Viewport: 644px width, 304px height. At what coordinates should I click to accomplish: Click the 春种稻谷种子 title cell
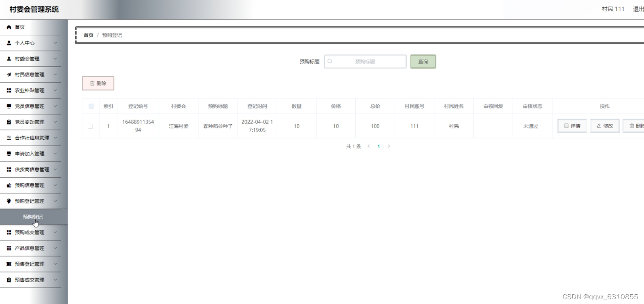[218, 126]
